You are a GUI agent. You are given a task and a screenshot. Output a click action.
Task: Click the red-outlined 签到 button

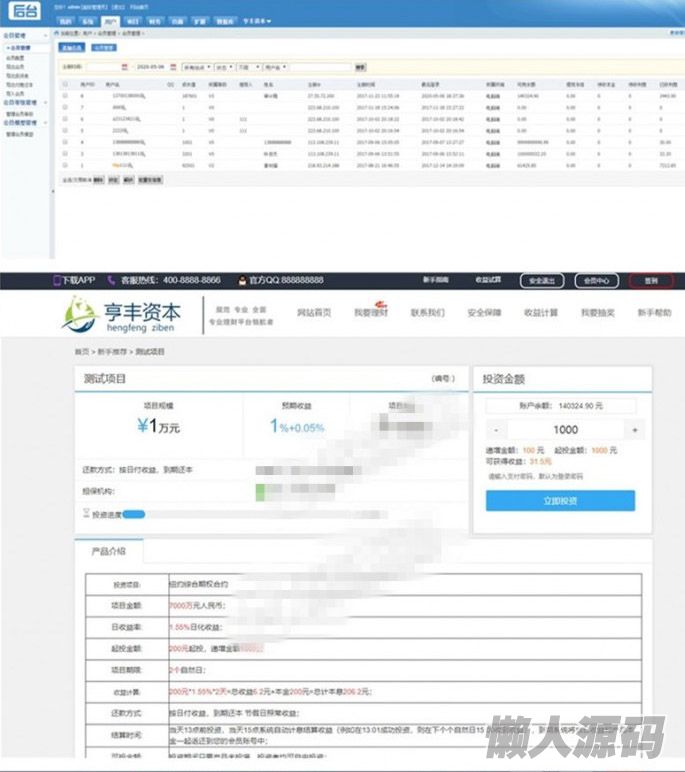tap(651, 281)
